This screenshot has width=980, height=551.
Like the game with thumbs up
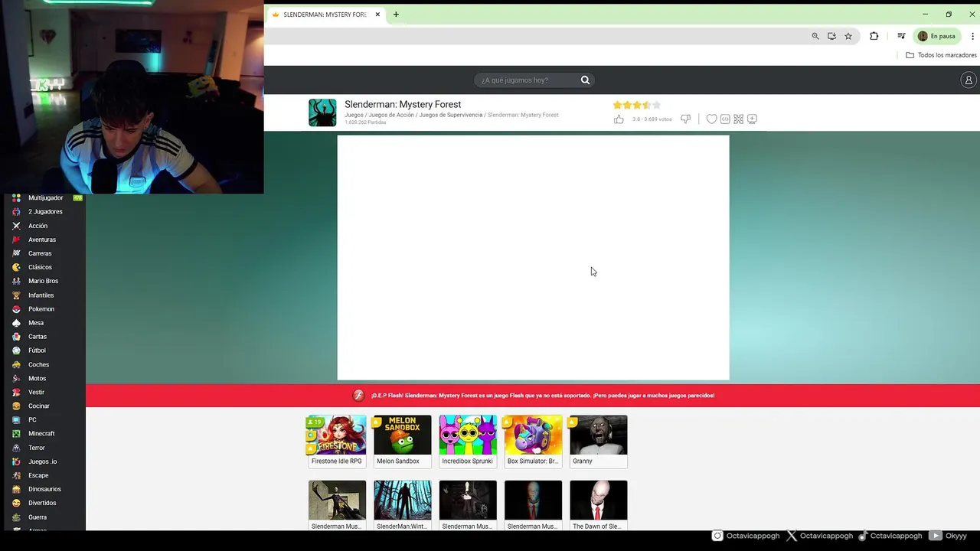pyautogui.click(x=619, y=119)
